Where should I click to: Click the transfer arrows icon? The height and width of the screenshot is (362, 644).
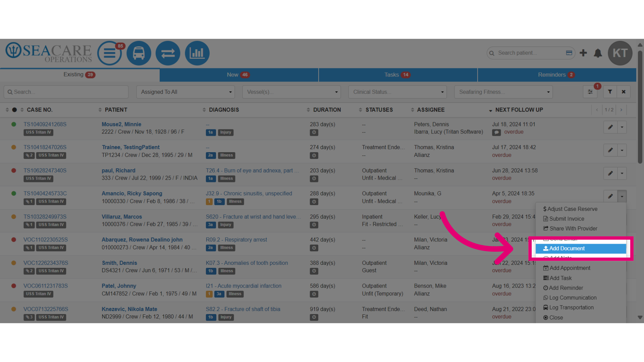coord(168,53)
